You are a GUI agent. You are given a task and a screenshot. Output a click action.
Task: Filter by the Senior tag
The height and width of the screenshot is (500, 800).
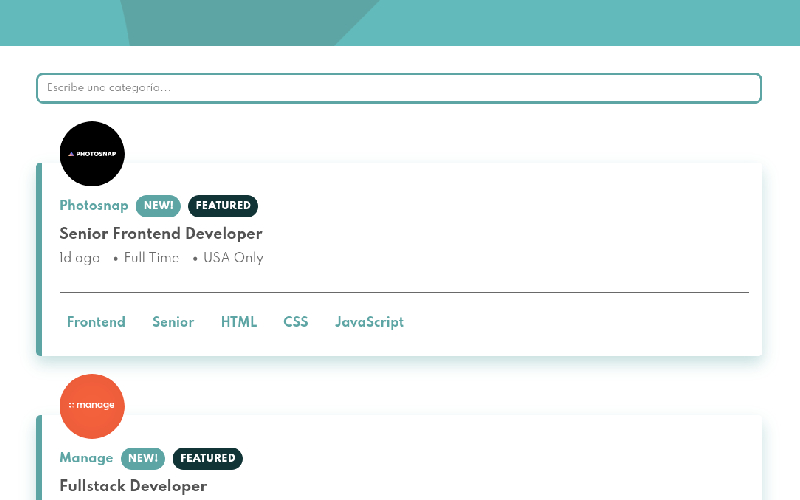click(x=173, y=322)
